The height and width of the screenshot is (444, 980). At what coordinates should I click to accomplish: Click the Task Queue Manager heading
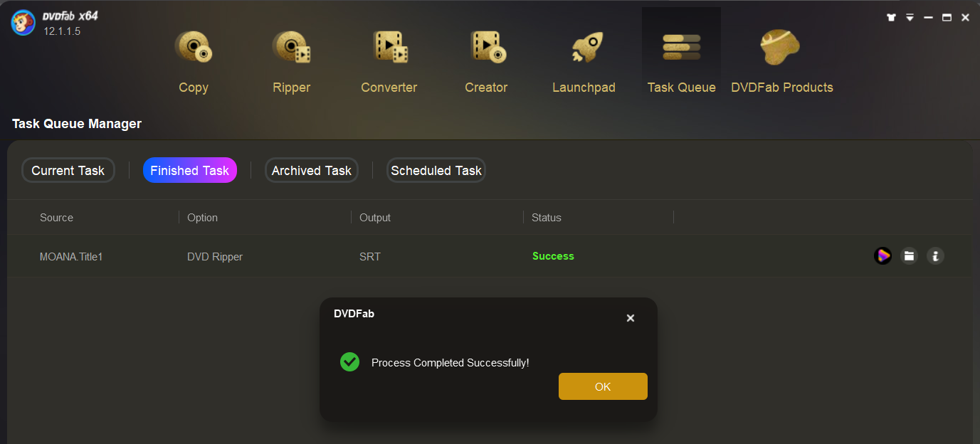pos(77,124)
